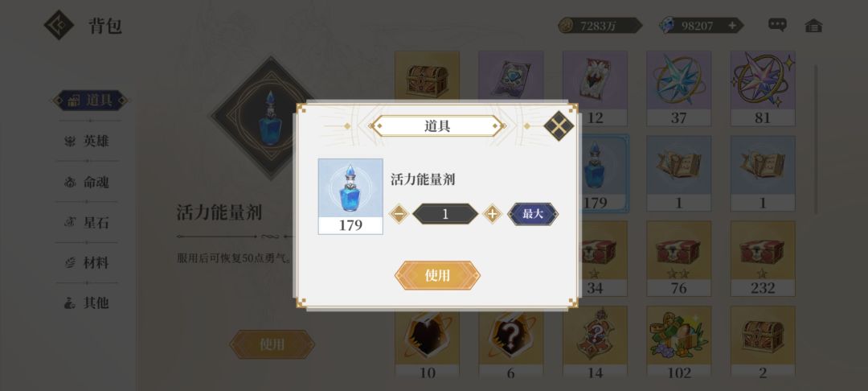This screenshot has width=868, height=391.
Task: Open the 其他 category
Action: pyautogui.click(x=88, y=303)
